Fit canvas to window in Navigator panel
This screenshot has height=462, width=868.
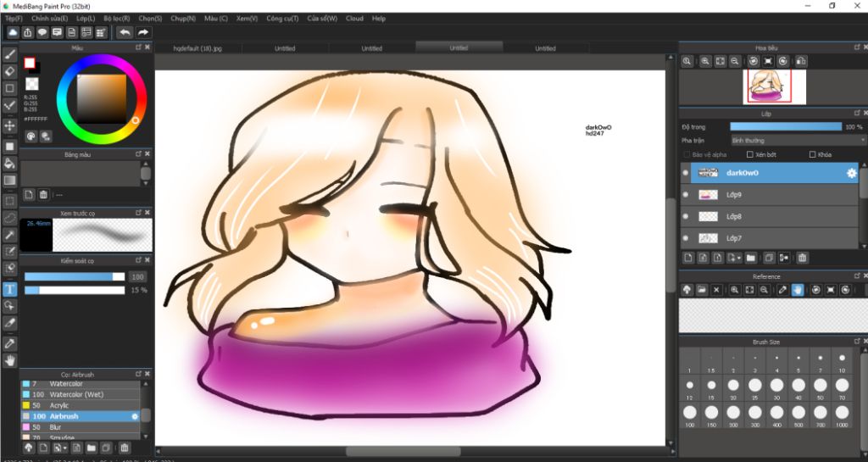pyautogui.click(x=720, y=61)
